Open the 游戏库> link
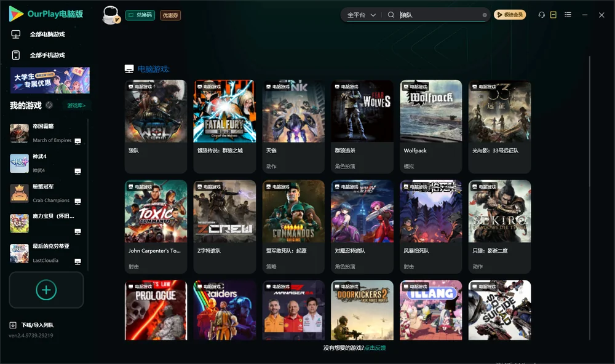Image resolution: width=615 pixels, height=364 pixels. tap(76, 106)
